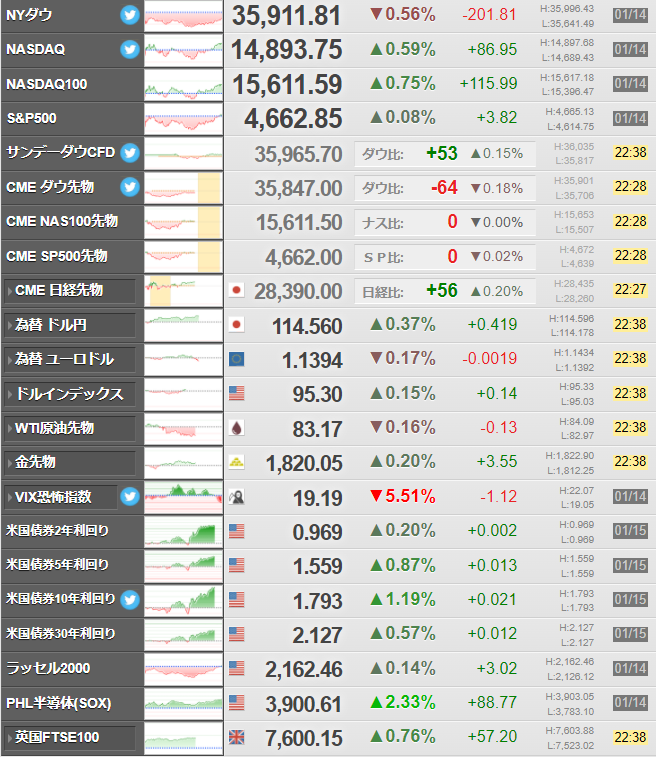Click the ラッセル2000 label
This screenshot has height=757, width=656.
pos(48,668)
